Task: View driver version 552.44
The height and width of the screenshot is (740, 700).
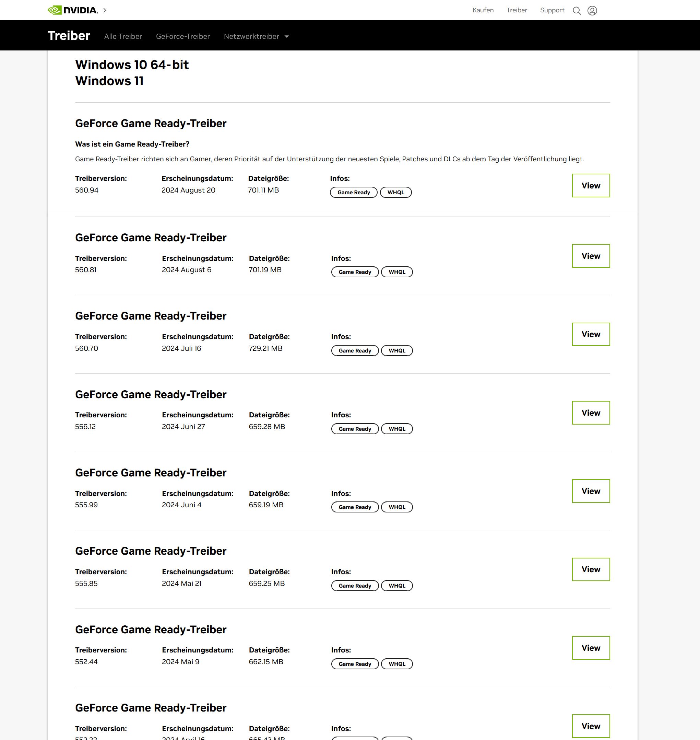Action: (591, 648)
